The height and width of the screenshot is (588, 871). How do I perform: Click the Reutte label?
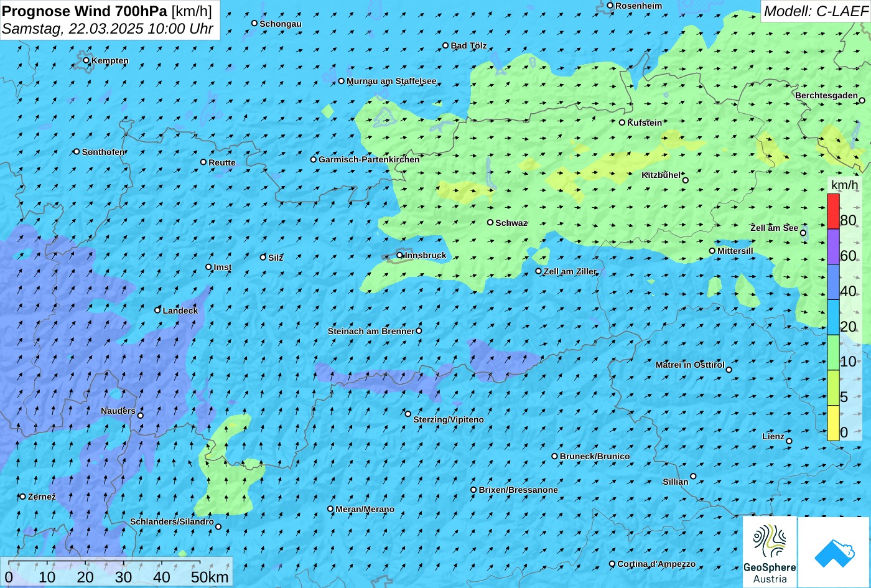tap(222, 162)
